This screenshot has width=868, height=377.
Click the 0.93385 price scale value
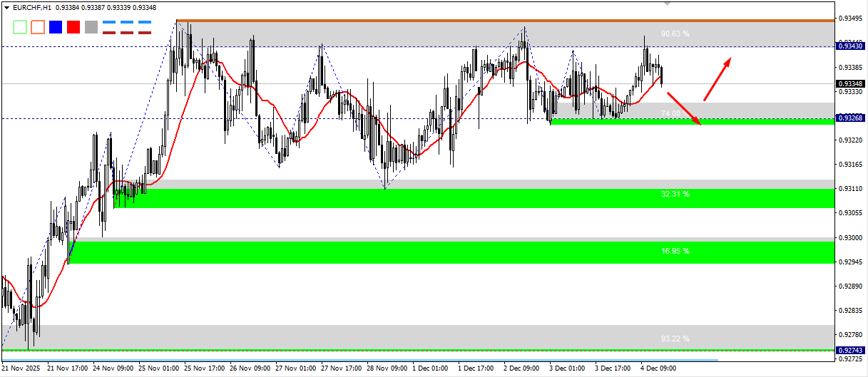coord(850,68)
